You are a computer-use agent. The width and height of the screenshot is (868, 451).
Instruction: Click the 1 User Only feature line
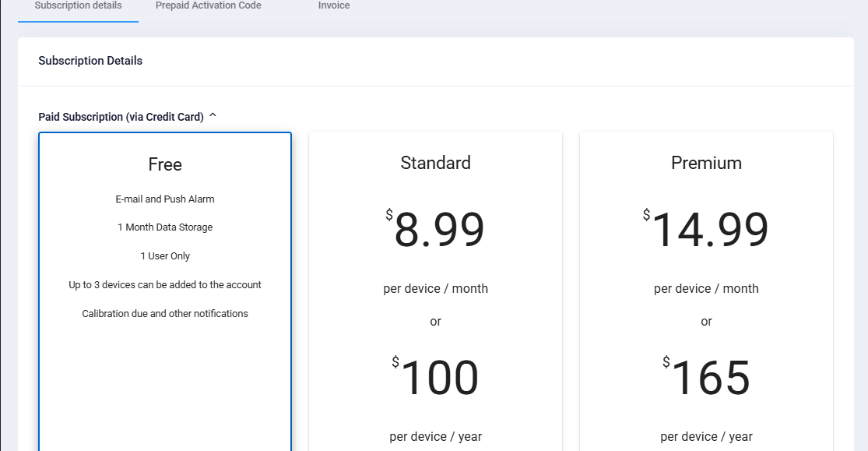point(165,256)
